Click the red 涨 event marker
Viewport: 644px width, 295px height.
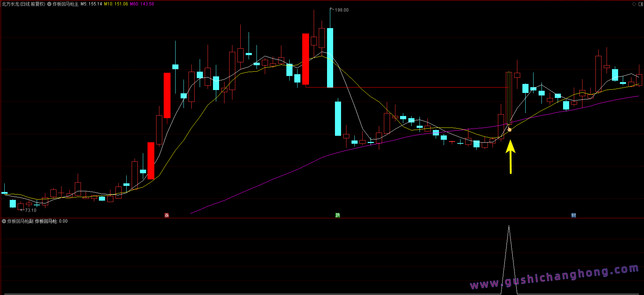pyautogui.click(x=167, y=215)
